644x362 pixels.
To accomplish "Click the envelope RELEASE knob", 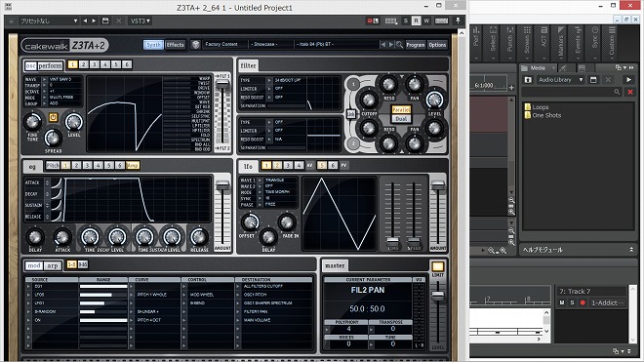I will 199,237.
